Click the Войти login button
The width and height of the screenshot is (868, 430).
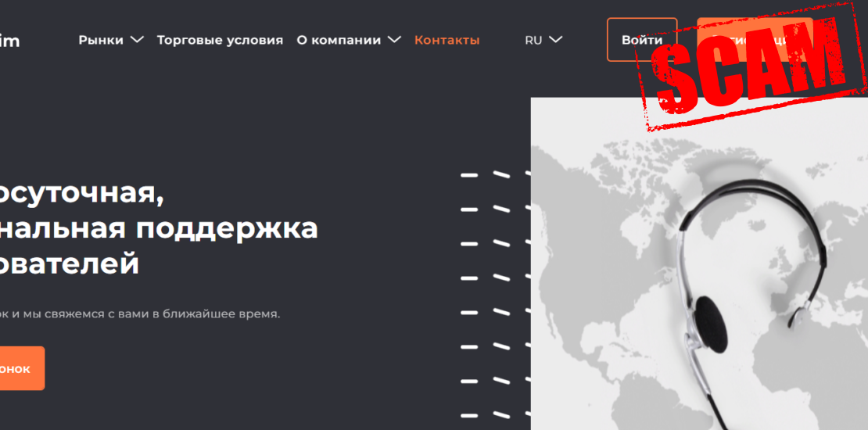pyautogui.click(x=642, y=40)
